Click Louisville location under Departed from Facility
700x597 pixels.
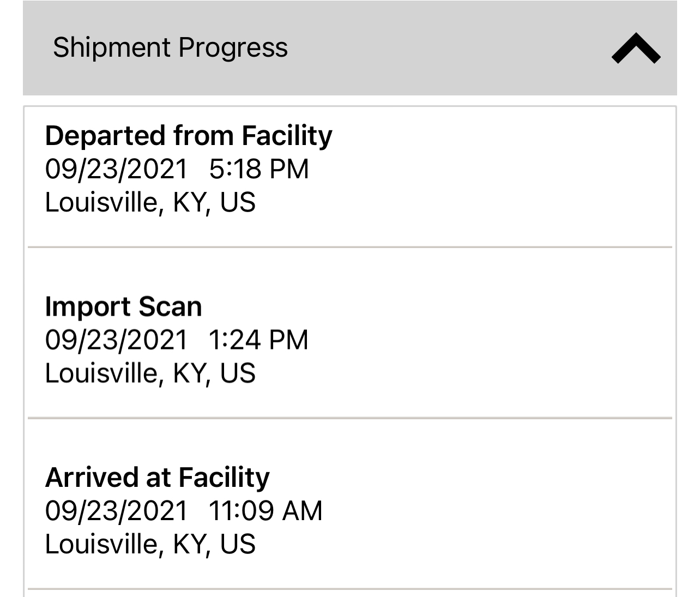tap(150, 202)
